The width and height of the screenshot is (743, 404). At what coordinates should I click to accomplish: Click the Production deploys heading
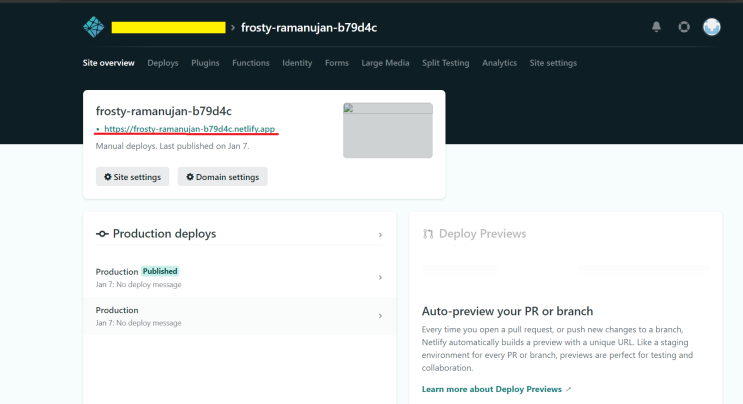tap(164, 233)
